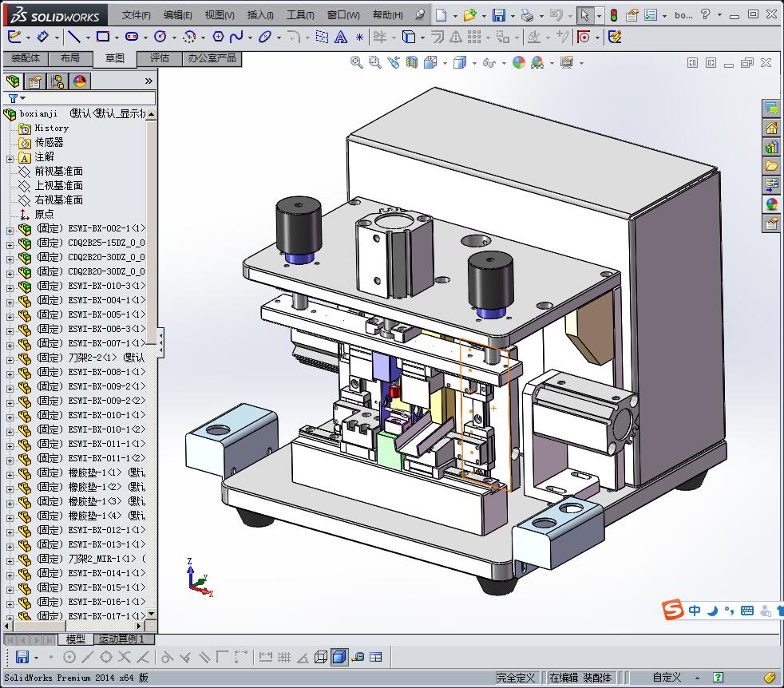
Task: Toggle the wireframe display cube button
Action: pyautogui.click(x=321, y=657)
